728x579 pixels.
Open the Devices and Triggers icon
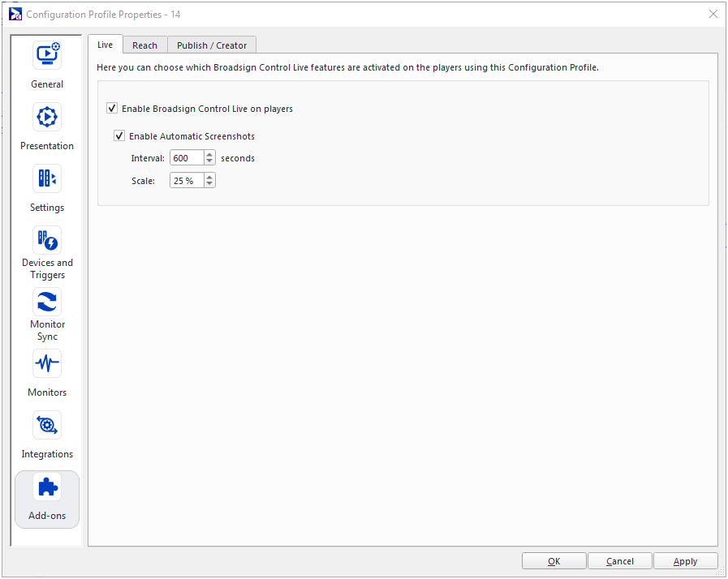47,240
